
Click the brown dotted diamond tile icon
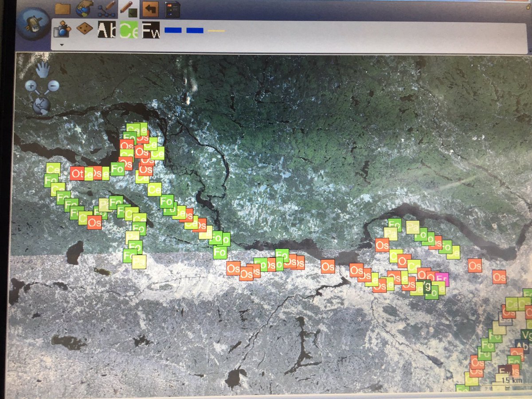(84, 29)
